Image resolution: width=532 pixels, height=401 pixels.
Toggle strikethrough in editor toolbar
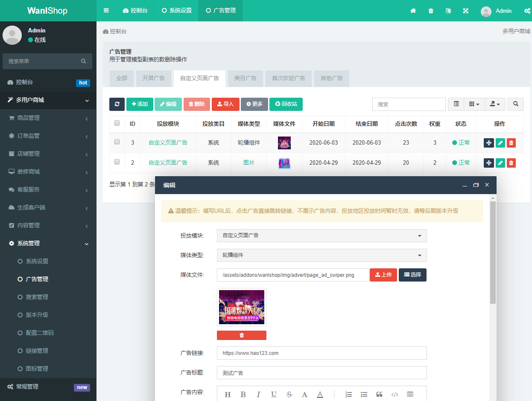point(289,395)
